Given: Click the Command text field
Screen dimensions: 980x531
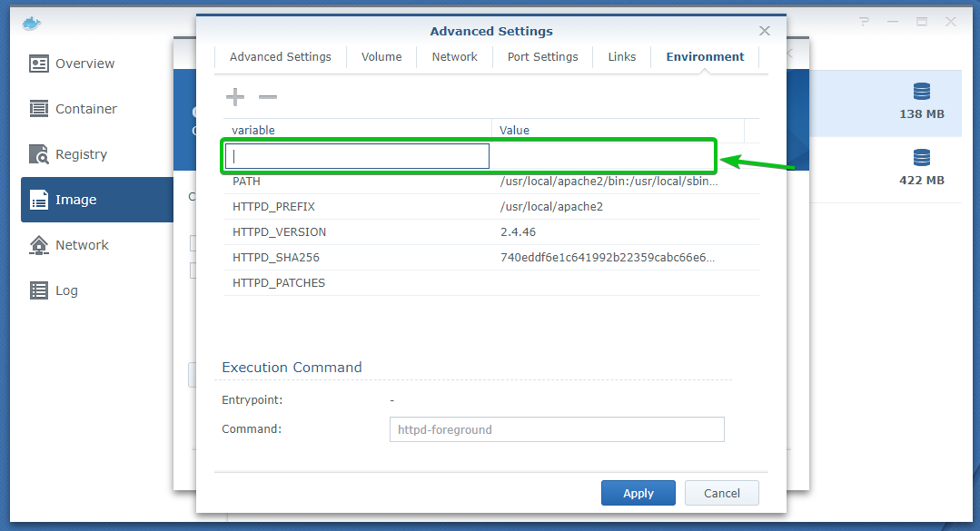Looking at the screenshot, I should 556,429.
